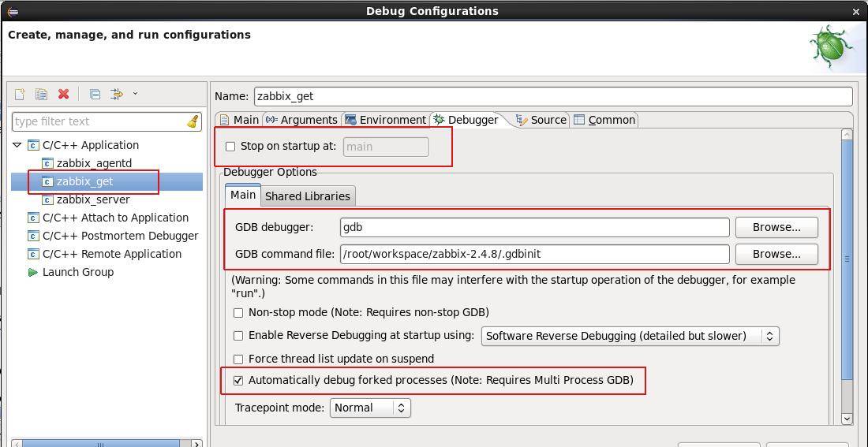Delete selected launch configuration with red X

pyautogui.click(x=64, y=94)
